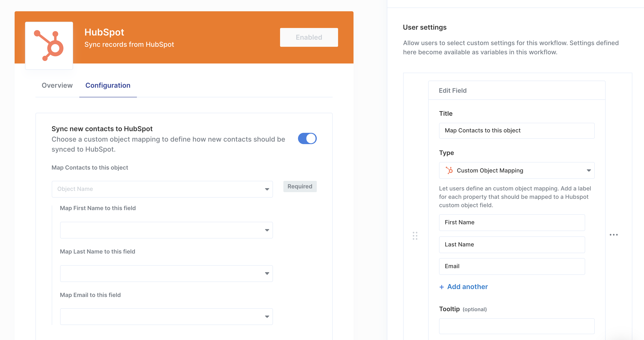The height and width of the screenshot is (340, 644).
Task: Click 'Map Last Name to this field' label
Action: click(97, 251)
